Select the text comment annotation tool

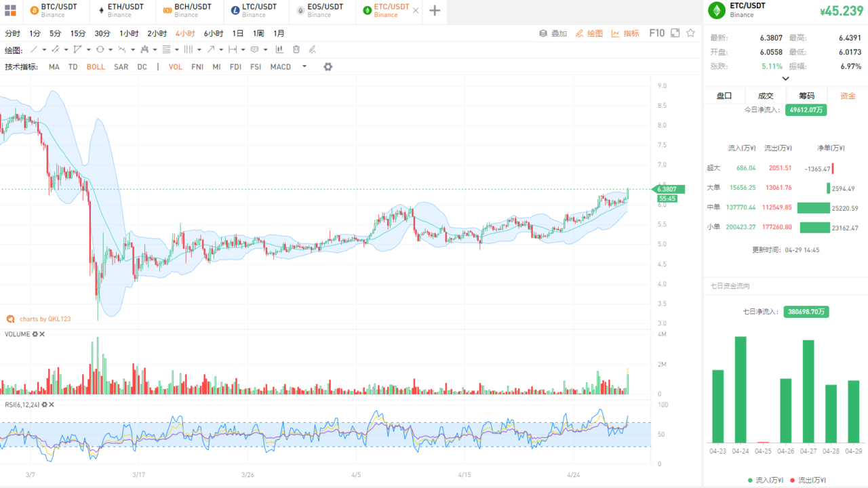point(255,49)
